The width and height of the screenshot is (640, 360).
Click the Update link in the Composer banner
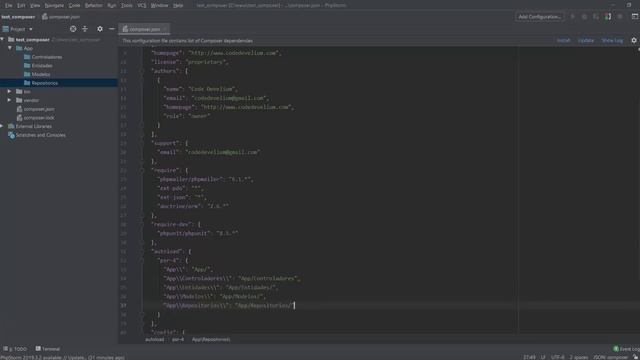tap(586, 40)
